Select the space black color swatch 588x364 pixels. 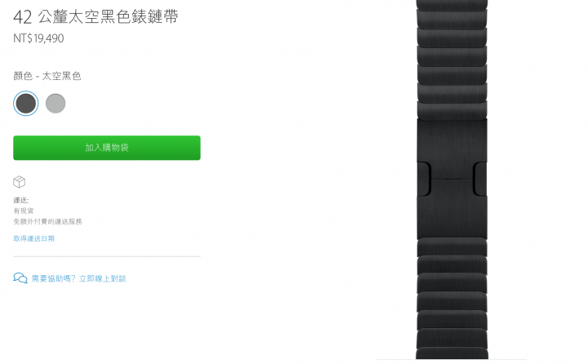(26, 104)
